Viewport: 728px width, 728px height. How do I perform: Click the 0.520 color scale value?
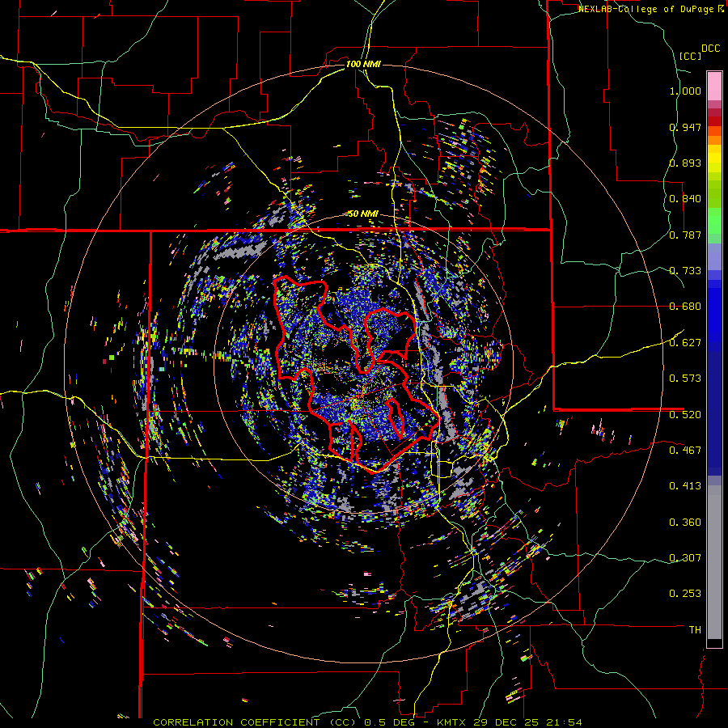tap(685, 414)
